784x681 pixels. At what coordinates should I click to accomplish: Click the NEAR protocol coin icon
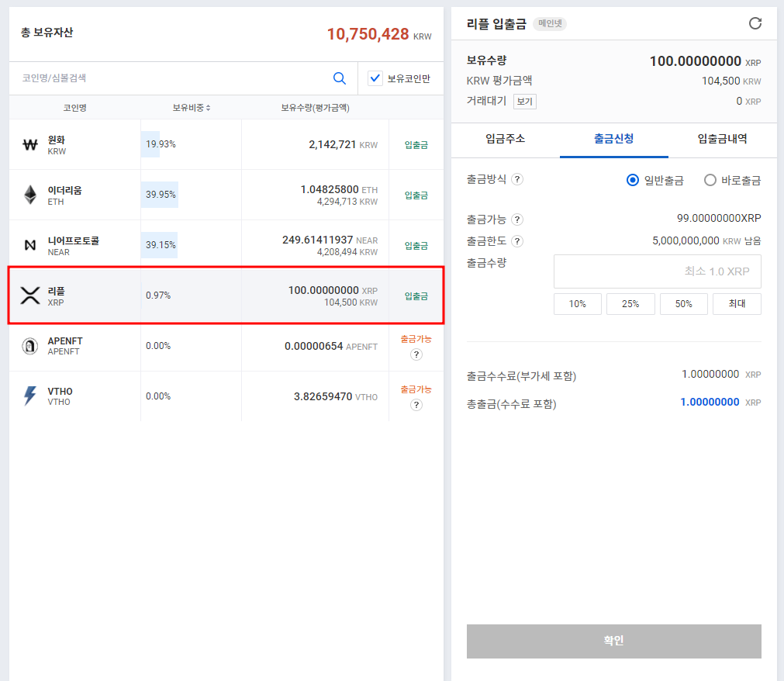30,245
